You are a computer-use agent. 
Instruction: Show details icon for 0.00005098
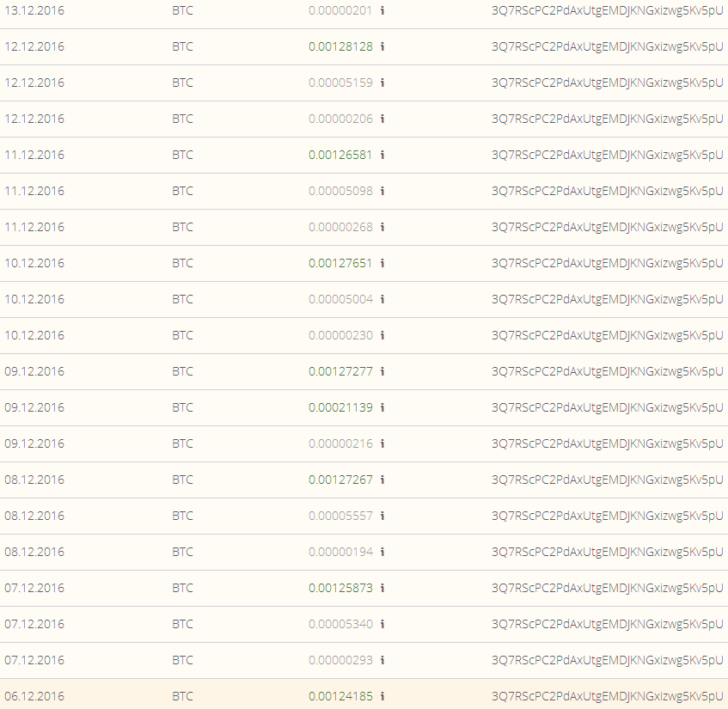pyautogui.click(x=382, y=191)
